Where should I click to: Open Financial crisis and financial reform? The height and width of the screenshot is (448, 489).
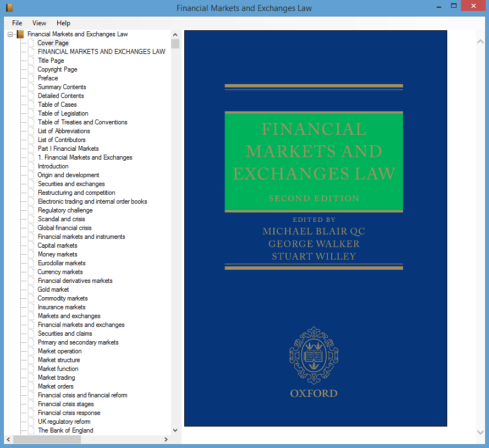click(x=83, y=395)
